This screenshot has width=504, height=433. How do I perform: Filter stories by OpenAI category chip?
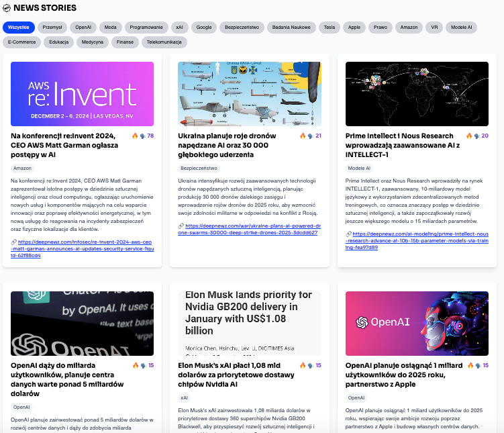(x=83, y=28)
